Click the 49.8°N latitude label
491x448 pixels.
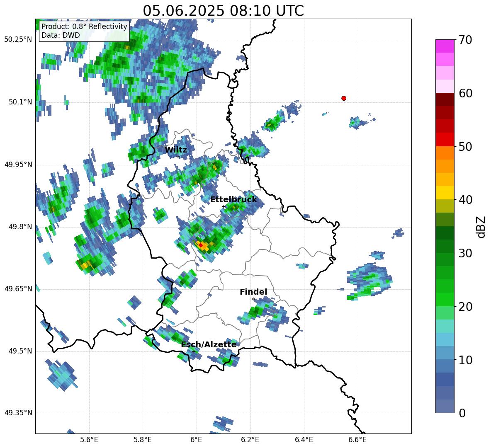(x=20, y=227)
